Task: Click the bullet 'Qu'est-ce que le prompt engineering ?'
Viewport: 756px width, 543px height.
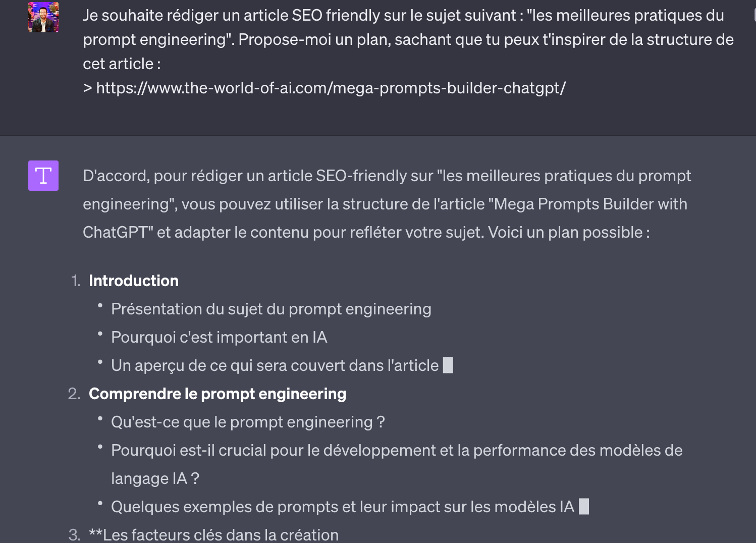Action: pyautogui.click(x=248, y=422)
